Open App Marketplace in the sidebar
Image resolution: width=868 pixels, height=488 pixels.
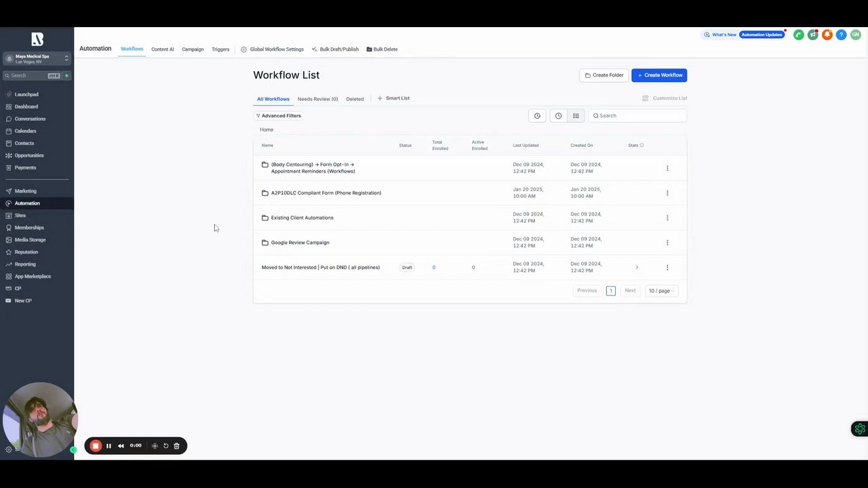[33, 277]
